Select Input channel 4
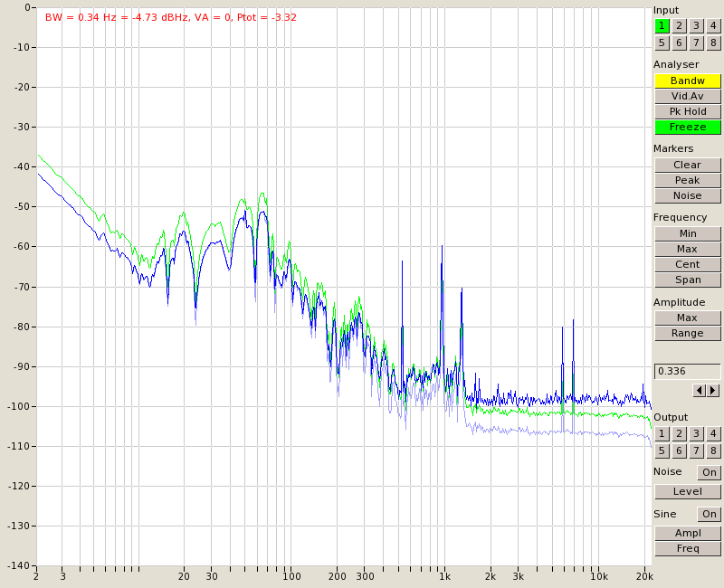This screenshot has height=588, width=724. pos(713,26)
